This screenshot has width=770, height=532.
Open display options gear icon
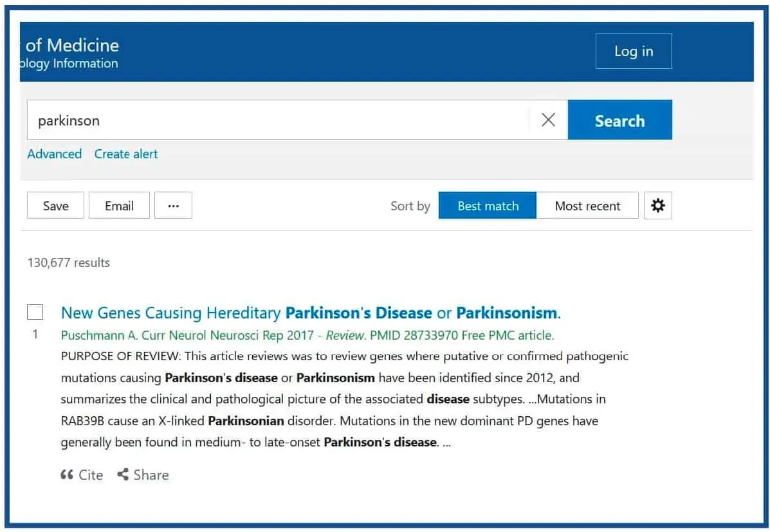(657, 206)
